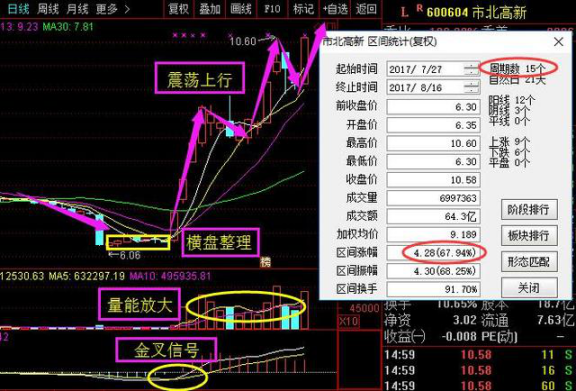The image size is (576, 391).
Task: Open 阶段排行 ranking button
Action: [x=529, y=209]
